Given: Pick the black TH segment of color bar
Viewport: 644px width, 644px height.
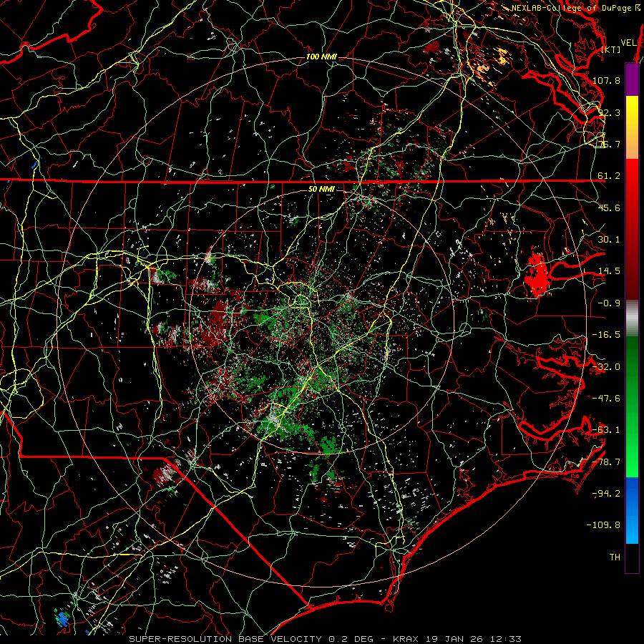Looking at the screenshot, I should coord(632,558).
